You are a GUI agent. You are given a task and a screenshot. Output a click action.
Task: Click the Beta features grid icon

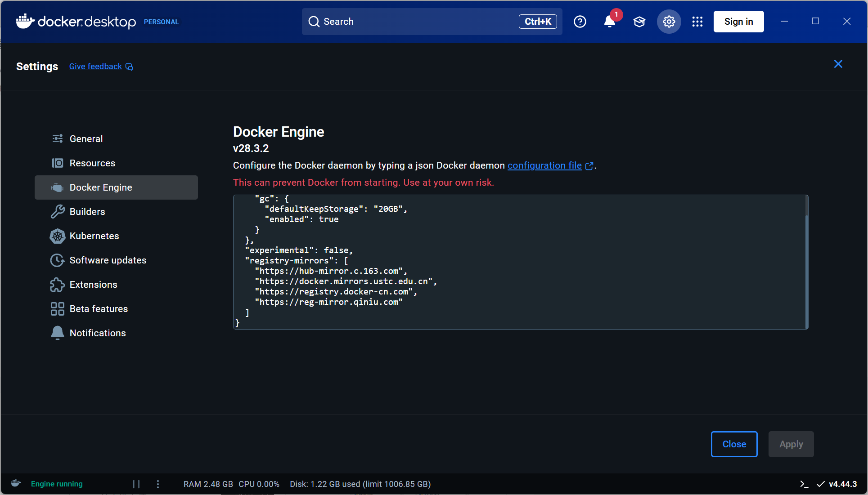point(58,309)
